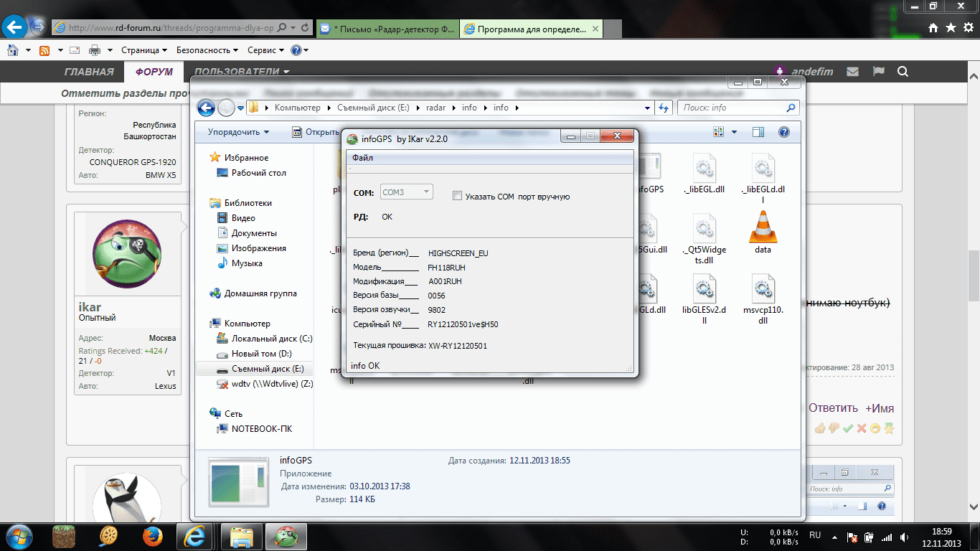Screen dimensions: 980x551
Task: Open Windows Explorer taskbar button
Action: [x=242, y=536]
